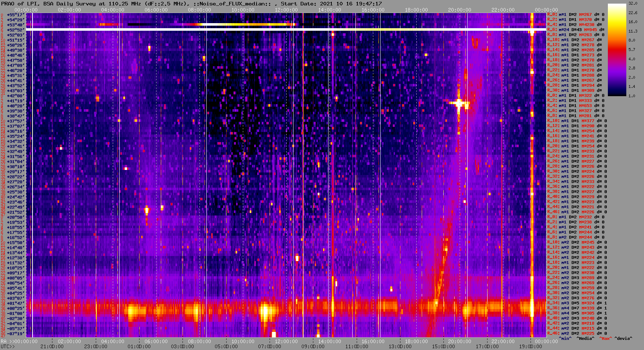The height and width of the screenshot is (350, 644).
Task: Click the UTC tick label 13:00:00
Action: pyautogui.click(x=400, y=347)
